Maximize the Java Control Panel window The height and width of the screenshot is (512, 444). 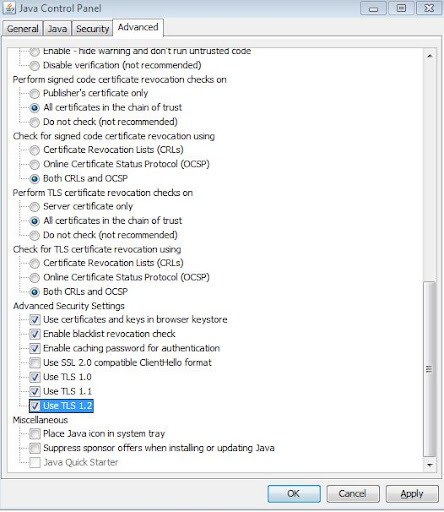tap(401, 8)
